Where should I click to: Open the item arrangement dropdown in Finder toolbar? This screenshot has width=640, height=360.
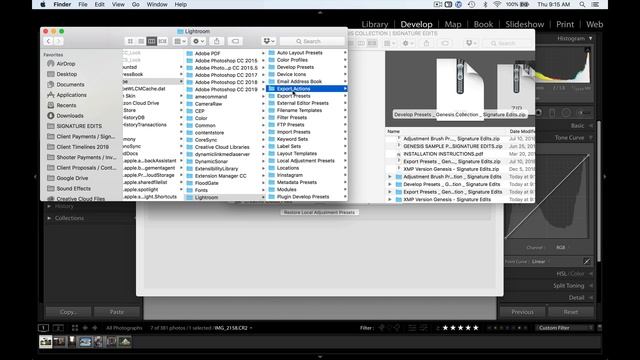click(180, 41)
